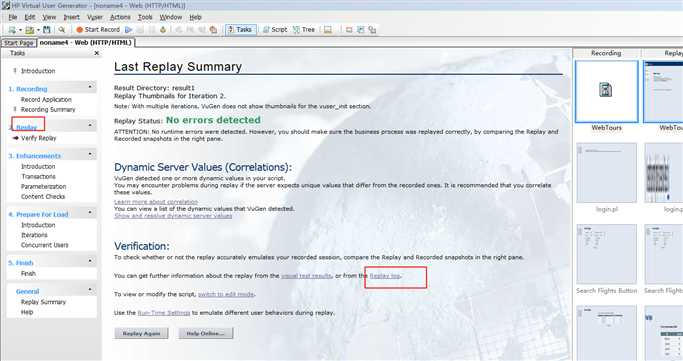Click 'Show and resolve dynamic server values' link
This screenshot has width=683, height=361.
tap(173, 216)
